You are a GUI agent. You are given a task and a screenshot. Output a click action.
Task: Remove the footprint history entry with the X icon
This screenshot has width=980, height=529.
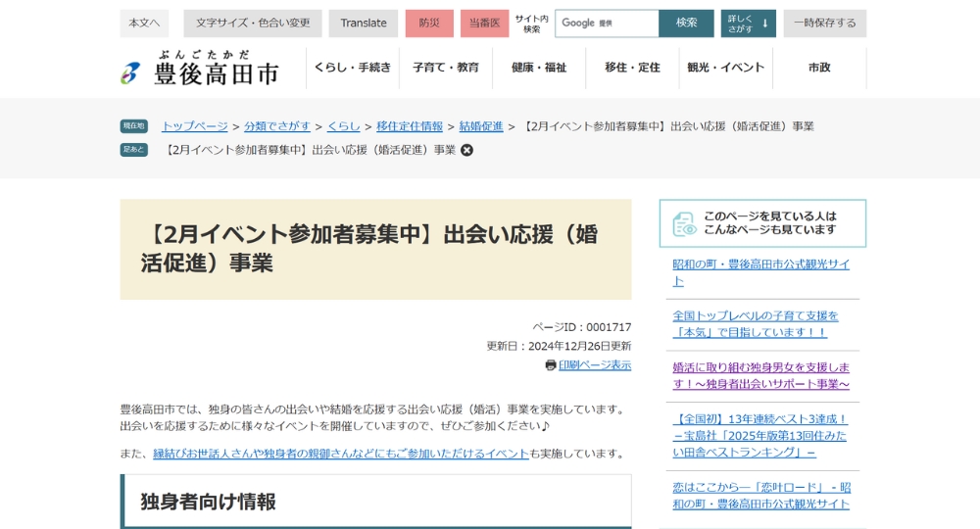tap(466, 150)
